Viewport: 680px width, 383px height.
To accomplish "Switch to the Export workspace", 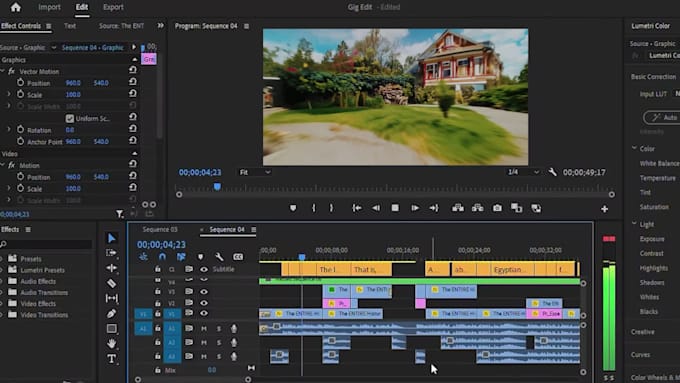I will [x=113, y=7].
